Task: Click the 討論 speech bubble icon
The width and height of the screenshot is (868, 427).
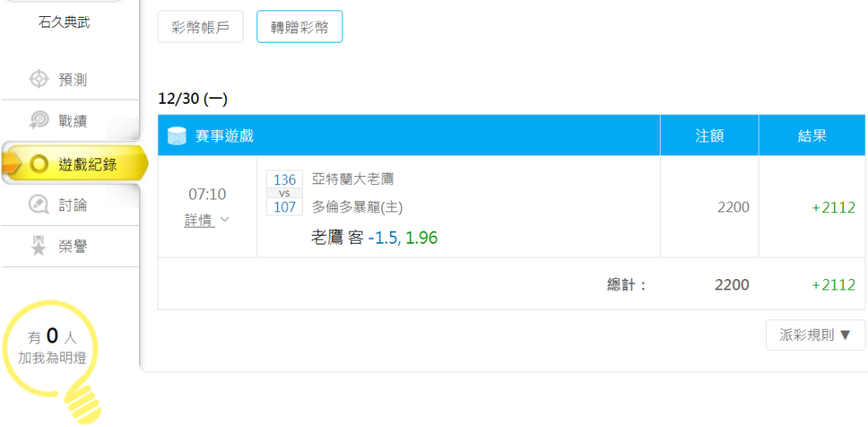Action: (x=39, y=205)
